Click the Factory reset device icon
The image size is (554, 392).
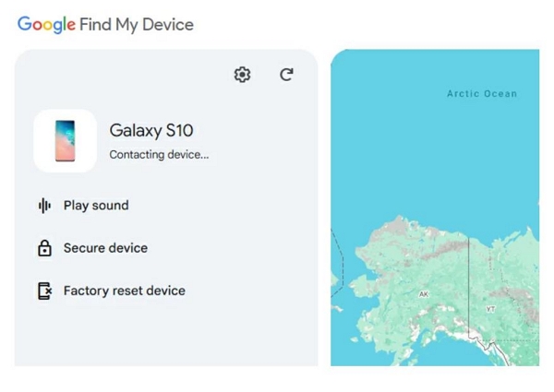coord(43,291)
